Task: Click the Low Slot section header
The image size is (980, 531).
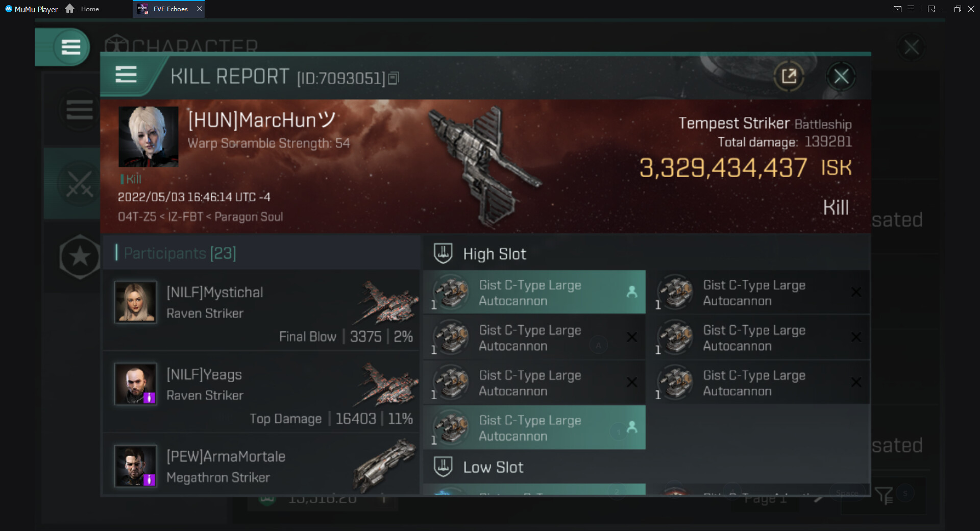Action: pos(493,467)
